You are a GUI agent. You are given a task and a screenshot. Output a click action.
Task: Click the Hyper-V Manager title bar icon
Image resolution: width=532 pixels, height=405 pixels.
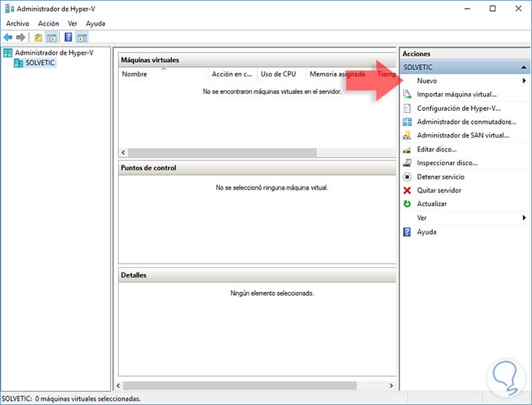click(x=9, y=9)
